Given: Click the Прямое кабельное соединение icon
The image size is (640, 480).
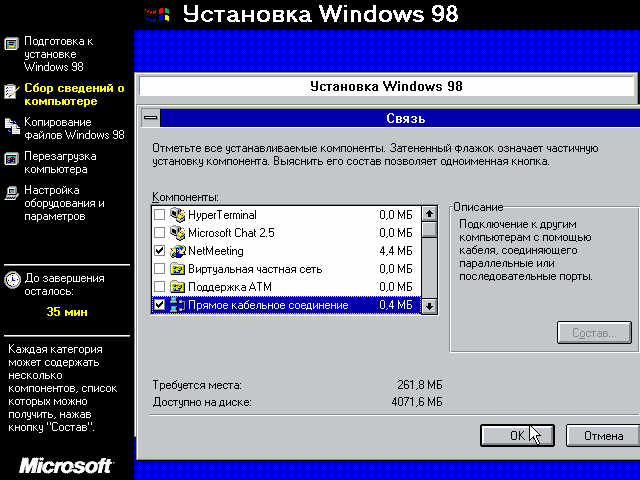Looking at the screenshot, I should pyautogui.click(x=178, y=305).
